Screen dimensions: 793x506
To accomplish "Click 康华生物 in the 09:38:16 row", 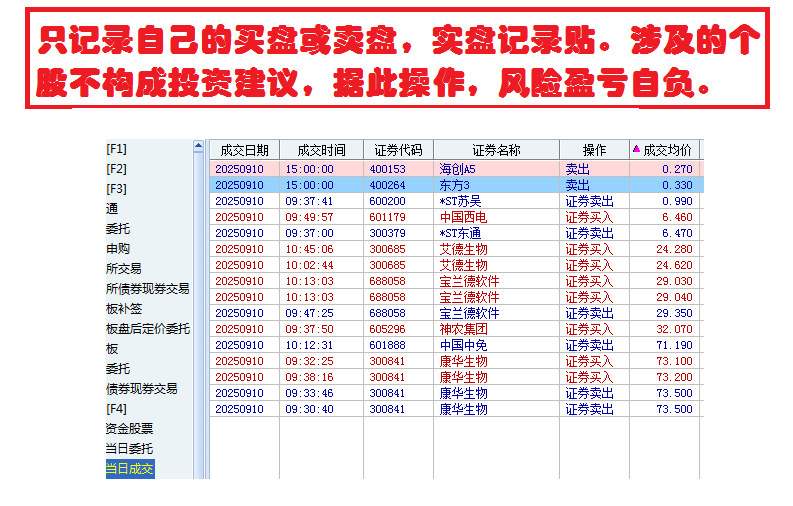I will [463, 377].
